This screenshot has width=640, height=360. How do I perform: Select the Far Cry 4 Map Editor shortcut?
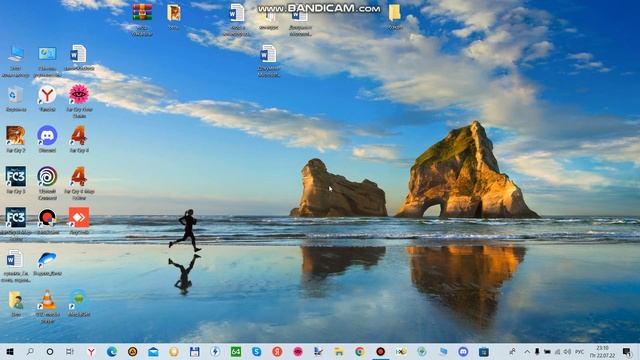[79, 176]
